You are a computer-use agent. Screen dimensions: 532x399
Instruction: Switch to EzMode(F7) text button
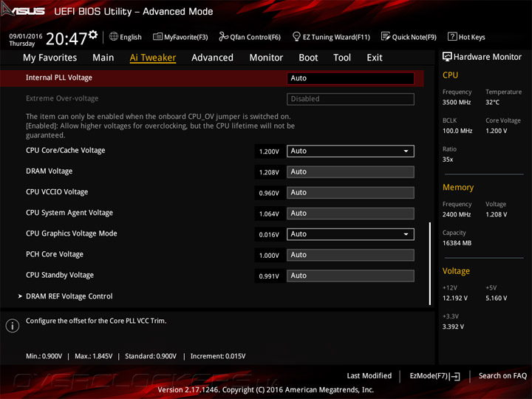point(429,376)
